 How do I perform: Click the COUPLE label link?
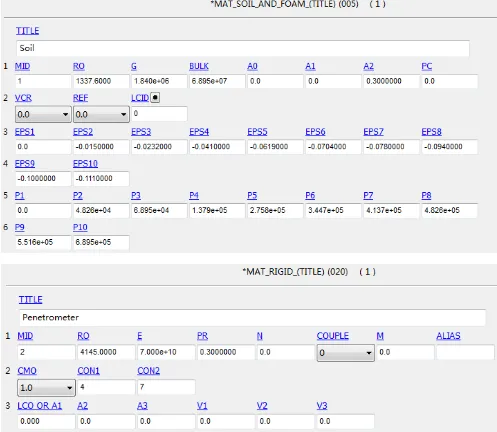coord(333,336)
